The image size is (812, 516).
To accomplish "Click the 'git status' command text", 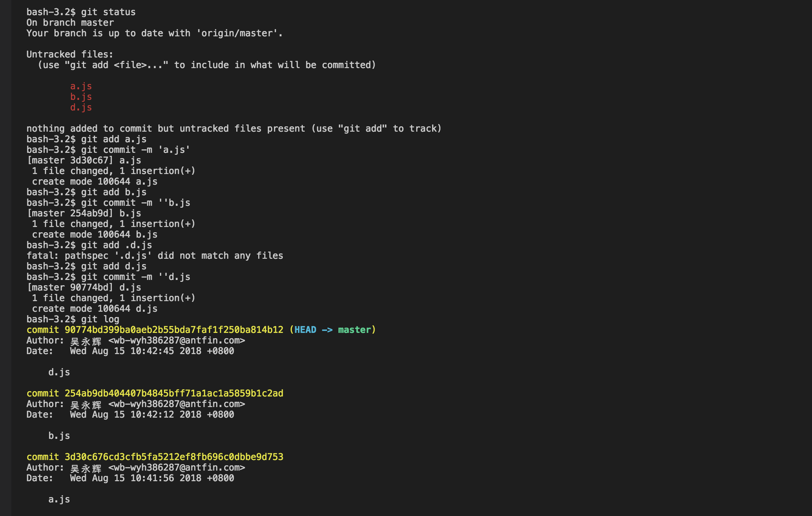I will click(x=108, y=12).
